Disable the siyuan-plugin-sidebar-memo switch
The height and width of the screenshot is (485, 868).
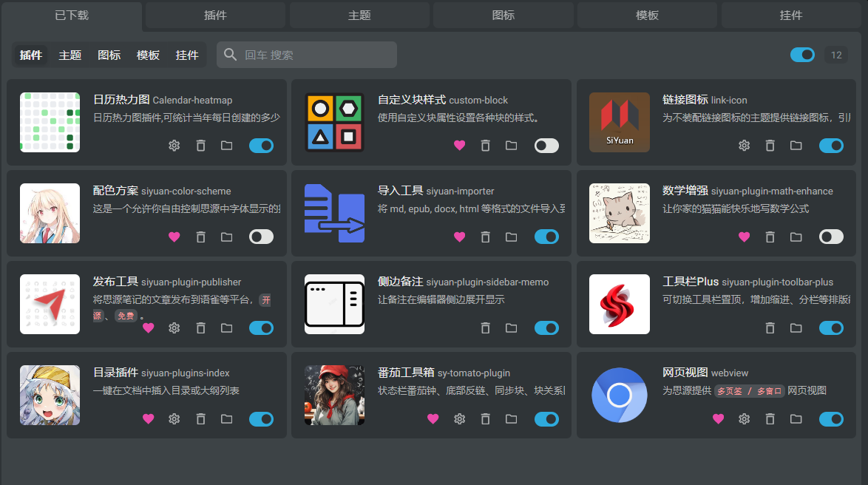546,328
